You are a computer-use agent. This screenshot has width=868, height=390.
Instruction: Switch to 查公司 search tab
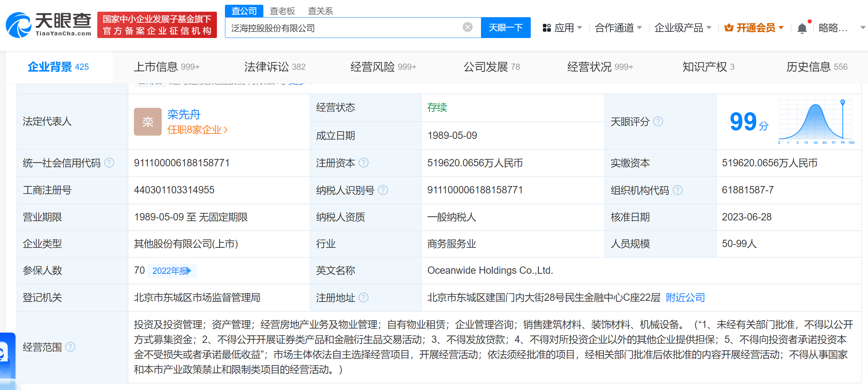click(244, 11)
